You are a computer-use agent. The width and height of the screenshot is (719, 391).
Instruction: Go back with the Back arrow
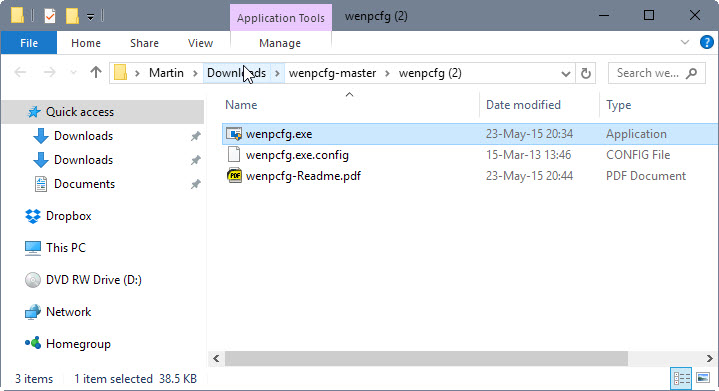[20, 72]
